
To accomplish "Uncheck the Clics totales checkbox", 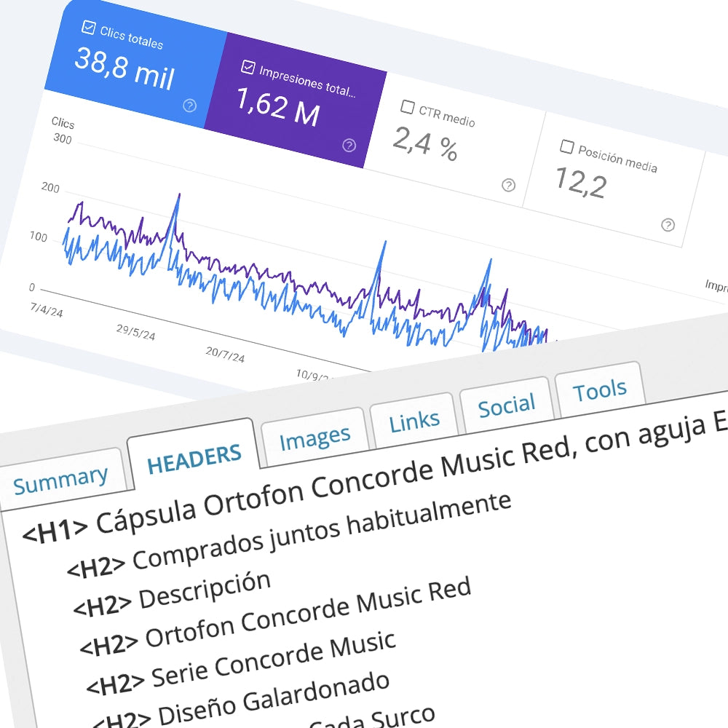I will (x=88, y=28).
